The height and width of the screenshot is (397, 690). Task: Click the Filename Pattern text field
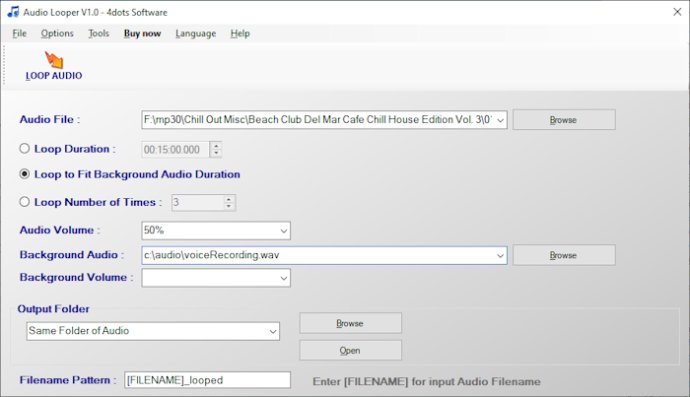tap(207, 380)
